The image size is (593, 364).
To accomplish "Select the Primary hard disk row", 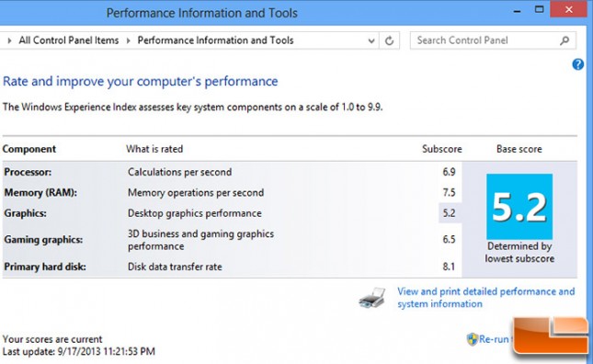I will (232, 267).
